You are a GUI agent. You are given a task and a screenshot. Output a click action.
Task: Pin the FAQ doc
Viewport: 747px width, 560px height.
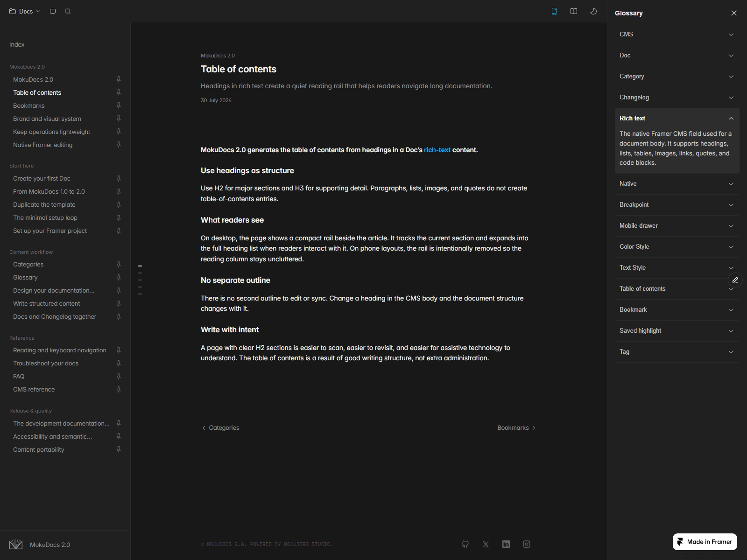tap(119, 376)
